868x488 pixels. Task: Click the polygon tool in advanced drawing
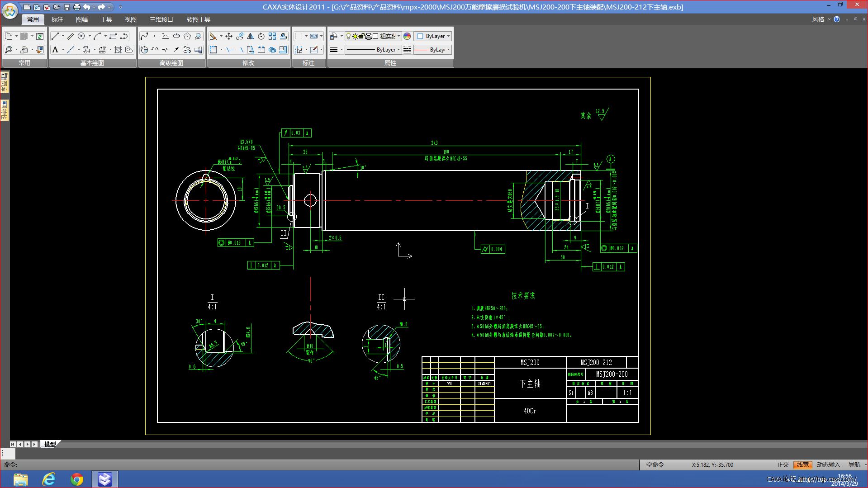[x=187, y=36]
